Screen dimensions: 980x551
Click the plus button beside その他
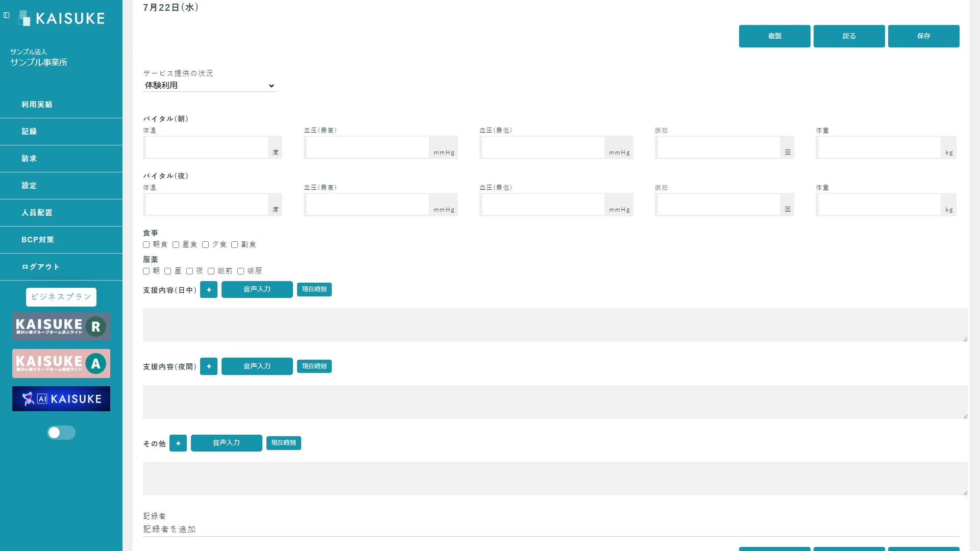[178, 443]
